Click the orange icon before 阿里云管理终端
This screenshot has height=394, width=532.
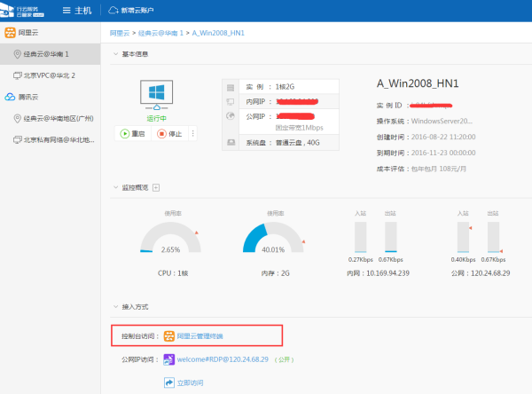tap(169, 336)
